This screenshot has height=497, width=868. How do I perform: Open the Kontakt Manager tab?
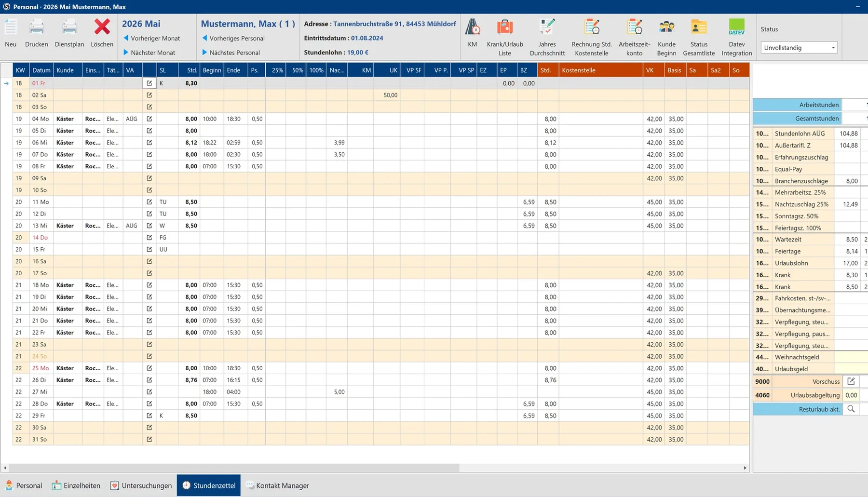coord(277,485)
